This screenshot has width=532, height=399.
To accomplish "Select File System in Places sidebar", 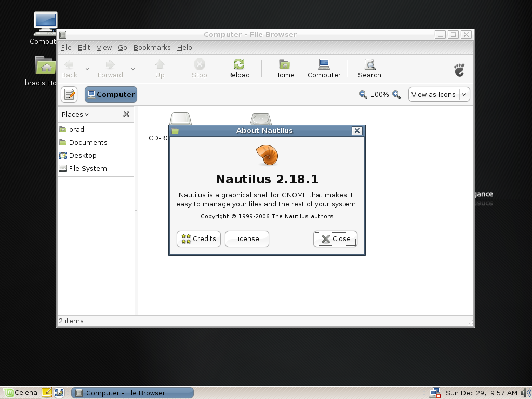I will [96, 169].
